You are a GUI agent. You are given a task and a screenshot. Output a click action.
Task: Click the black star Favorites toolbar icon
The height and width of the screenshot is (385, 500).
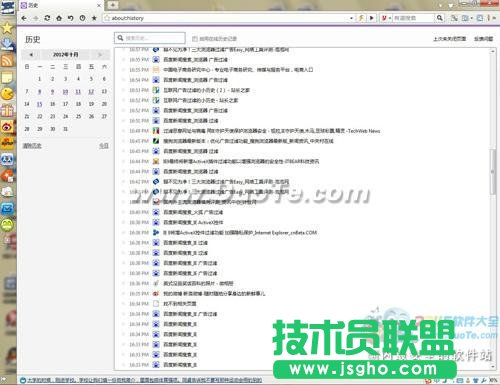94,18
